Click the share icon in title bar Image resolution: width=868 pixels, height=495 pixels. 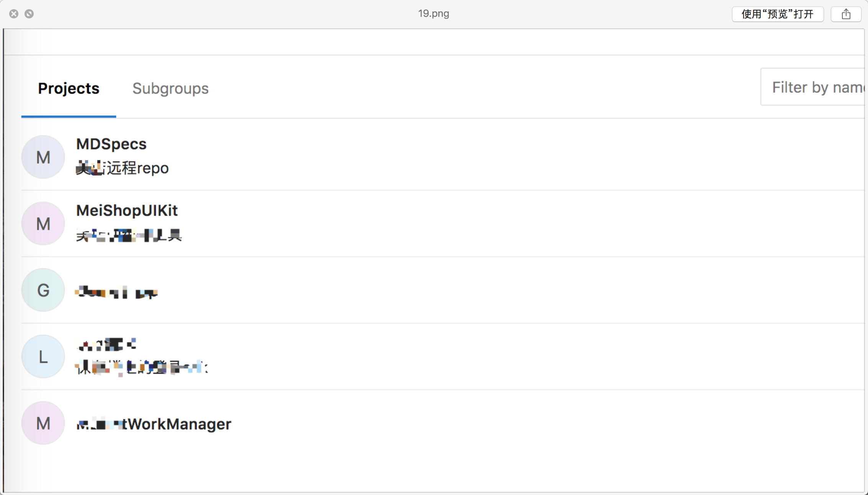846,14
